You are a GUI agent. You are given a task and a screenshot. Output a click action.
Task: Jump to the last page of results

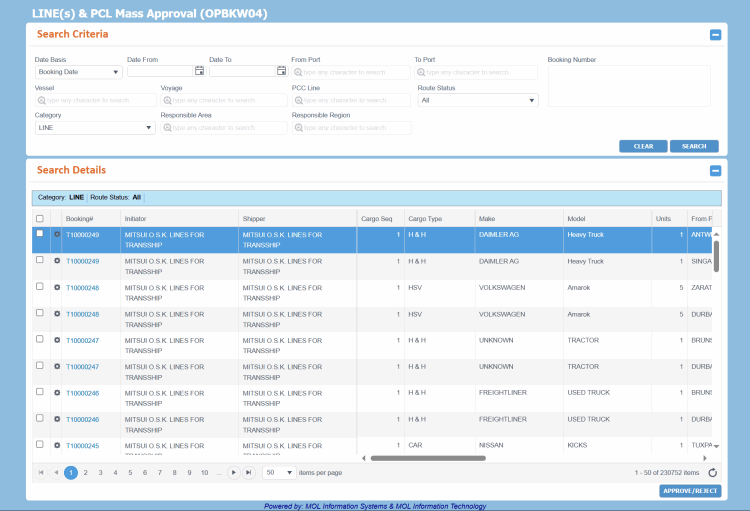point(248,472)
